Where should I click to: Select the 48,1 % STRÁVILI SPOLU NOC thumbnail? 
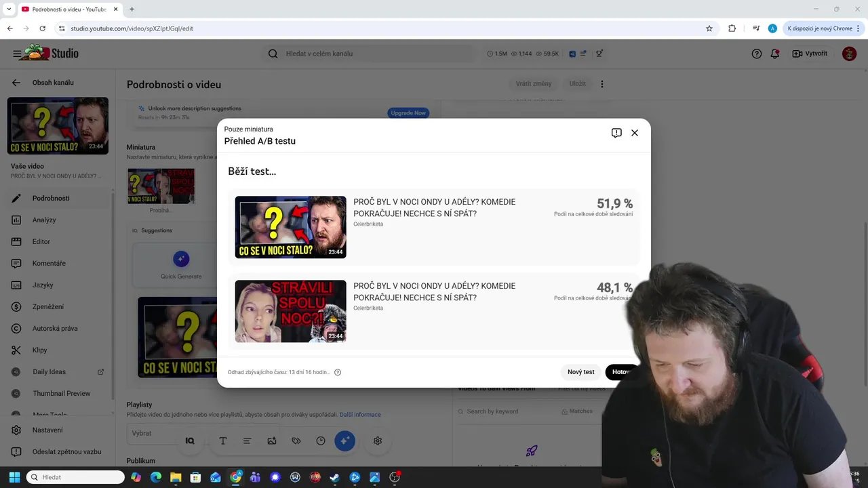[x=290, y=311]
